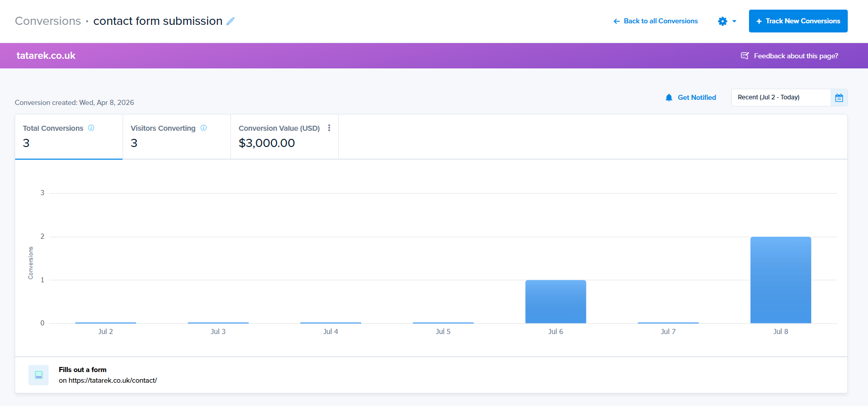Click the Conversions breadcrumb link

coord(48,21)
